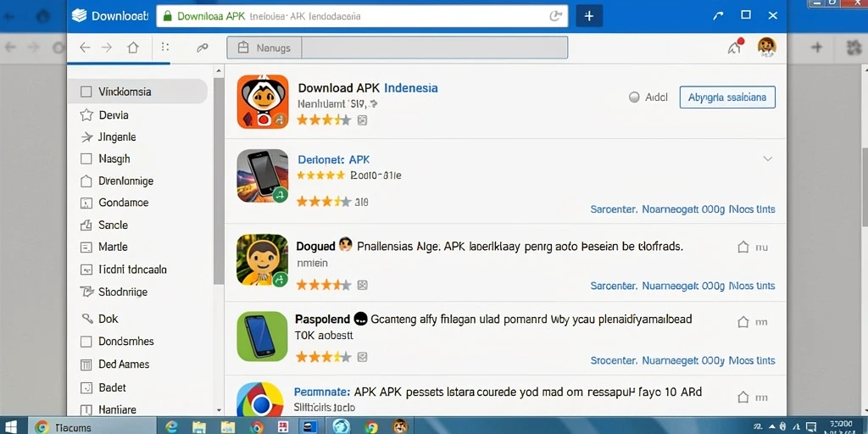The image size is (868, 434).
Task: Click the Edge icon in the taskbar
Action: [171, 426]
